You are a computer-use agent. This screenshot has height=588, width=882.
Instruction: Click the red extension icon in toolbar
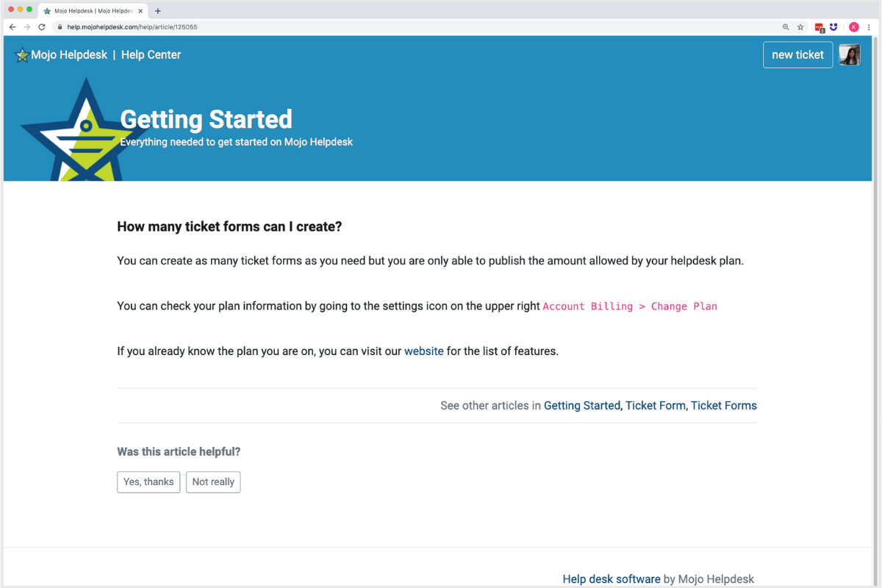819,27
